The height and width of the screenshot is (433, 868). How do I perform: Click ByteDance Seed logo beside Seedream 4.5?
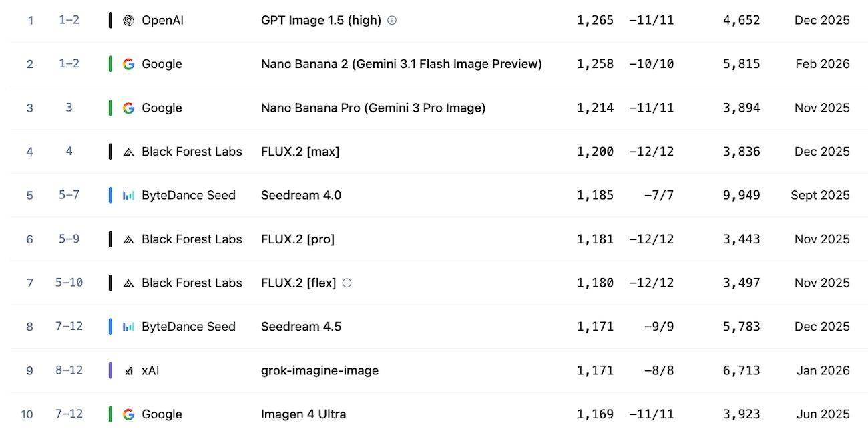click(x=128, y=327)
